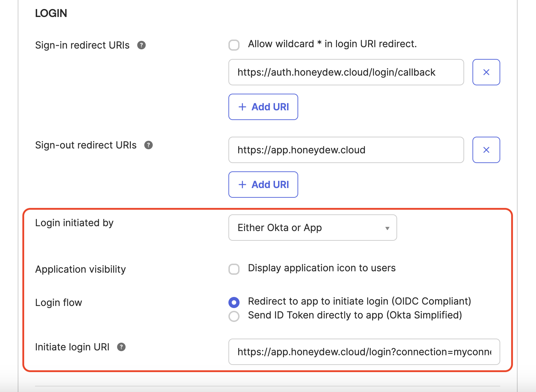Select the sign-in callback URI text field

pyautogui.click(x=346, y=72)
